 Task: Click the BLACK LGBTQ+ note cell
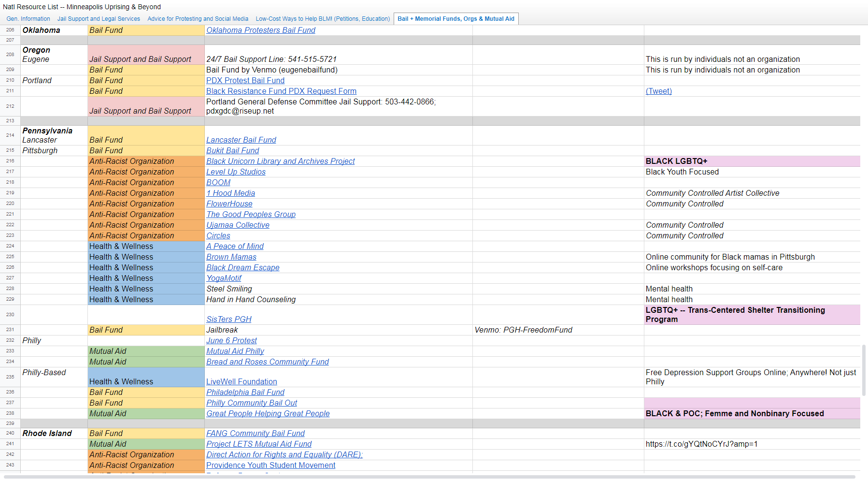click(752, 161)
